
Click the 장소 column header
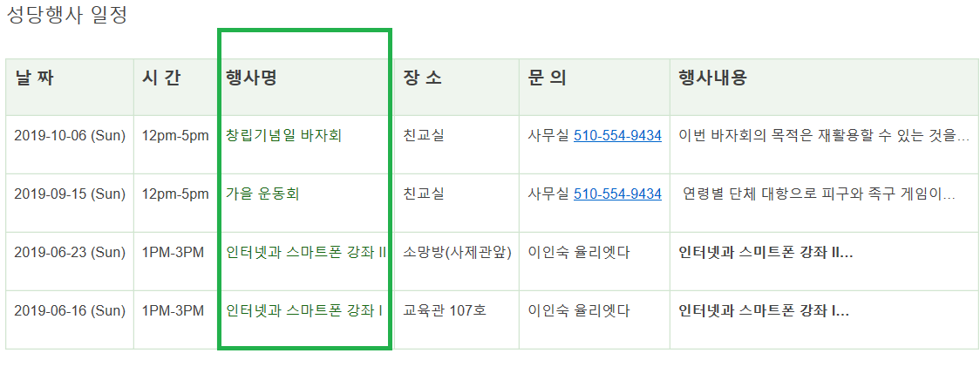[422, 78]
